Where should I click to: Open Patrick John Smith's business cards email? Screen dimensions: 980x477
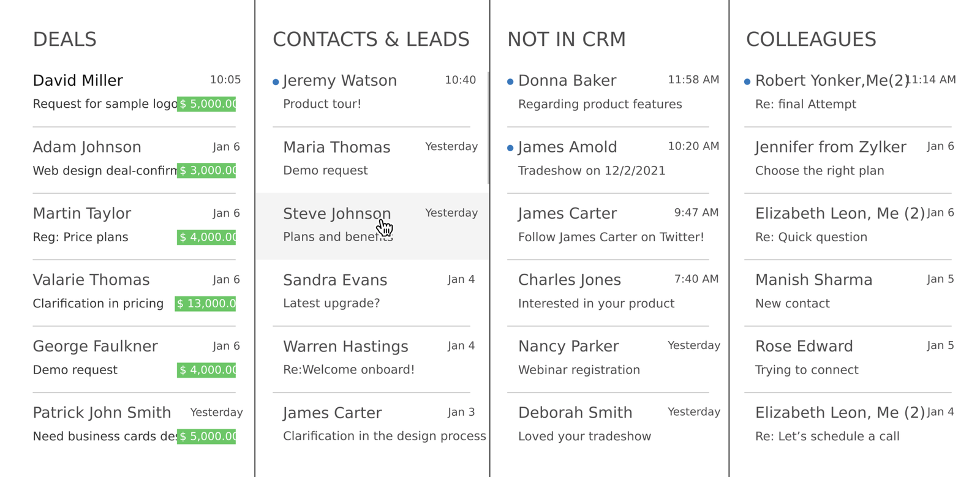point(137,425)
